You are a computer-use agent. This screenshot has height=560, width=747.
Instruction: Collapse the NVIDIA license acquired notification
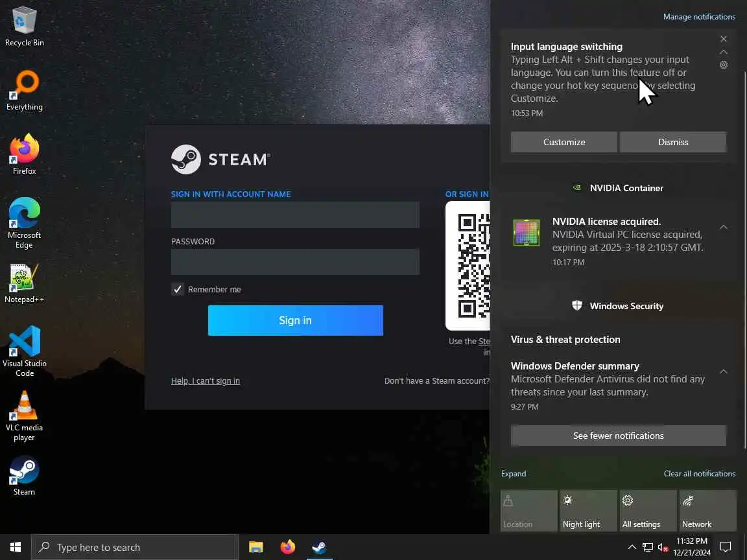point(724,227)
